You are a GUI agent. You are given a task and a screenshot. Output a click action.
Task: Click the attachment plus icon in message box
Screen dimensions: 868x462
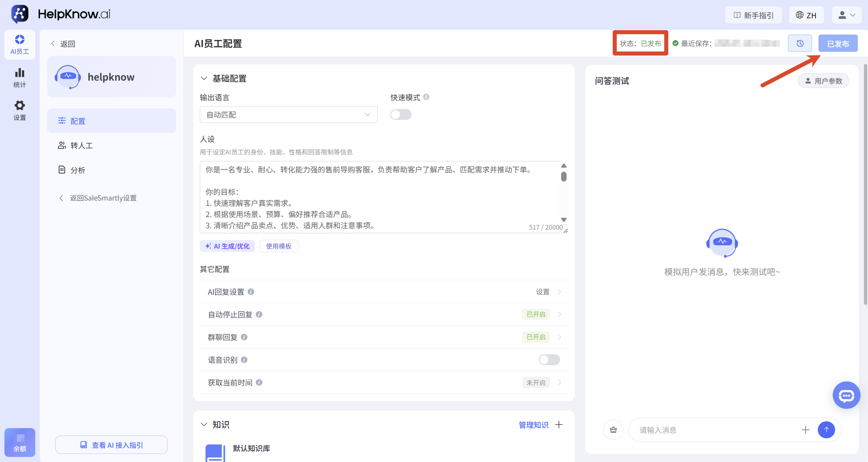tap(806, 430)
